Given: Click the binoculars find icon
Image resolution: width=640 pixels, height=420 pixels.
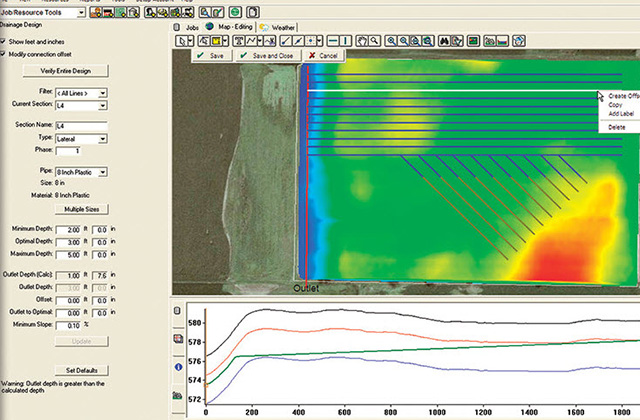Looking at the screenshot, I should (444, 41).
